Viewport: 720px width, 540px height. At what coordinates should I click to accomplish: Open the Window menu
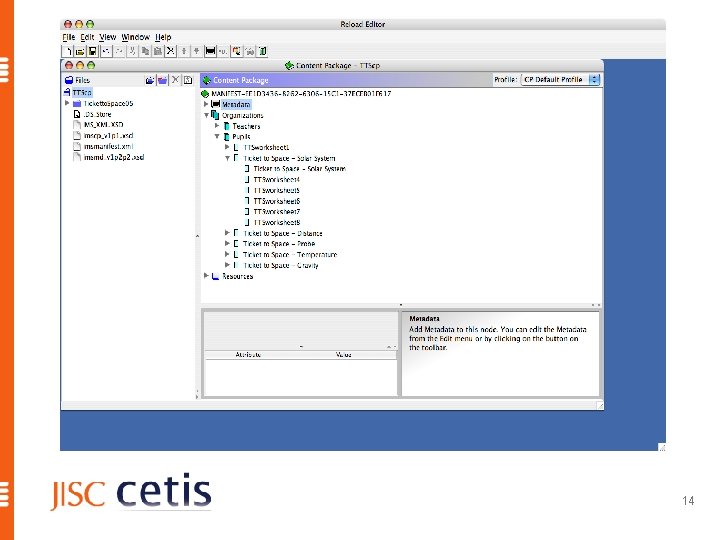(135, 37)
